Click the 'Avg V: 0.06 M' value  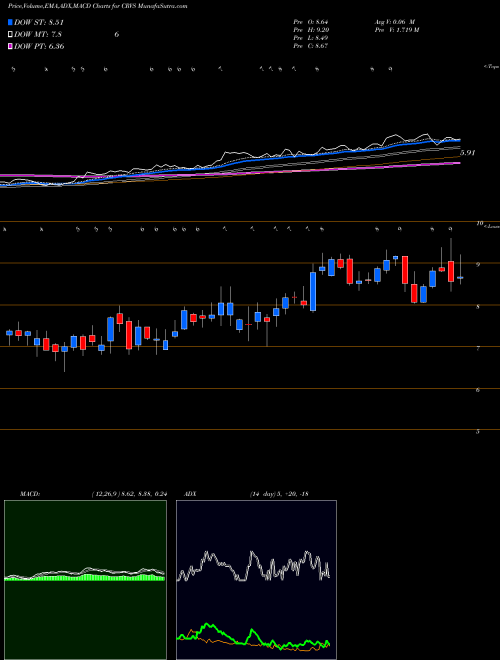click(395, 22)
